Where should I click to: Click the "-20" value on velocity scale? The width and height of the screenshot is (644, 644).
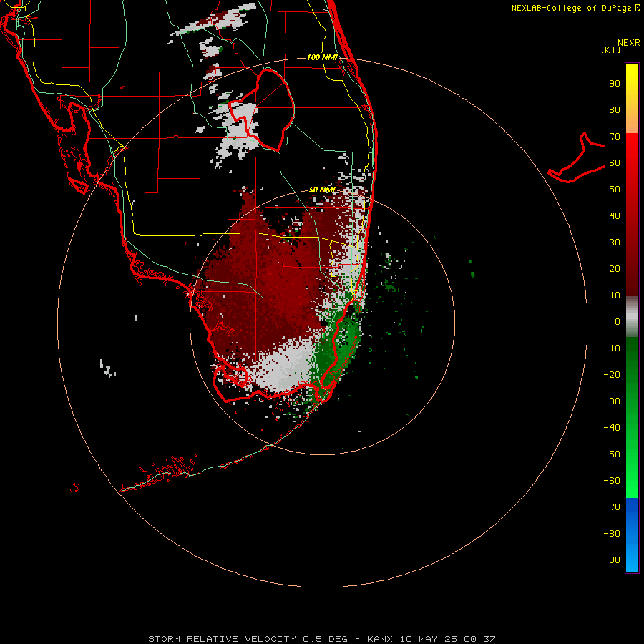[612, 375]
